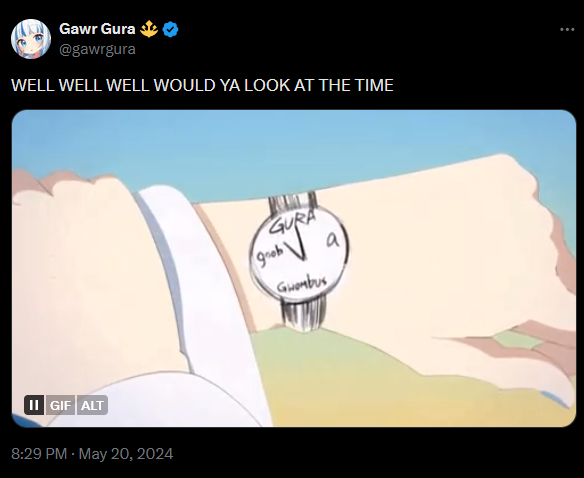This screenshot has width=584, height=478.
Task: Click the May 20, 2024 date text
Action: tap(126, 454)
